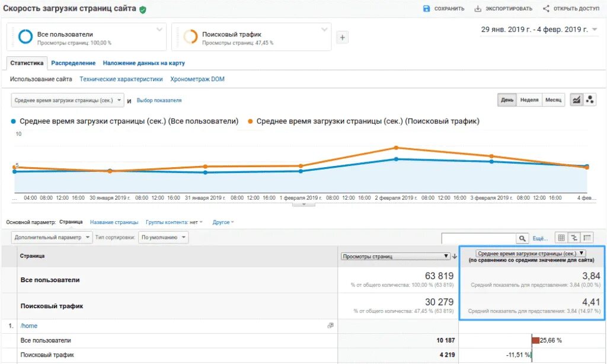Screen dimensions: 607x364
Task: Switch to motion chart dots icon
Action: (x=590, y=100)
